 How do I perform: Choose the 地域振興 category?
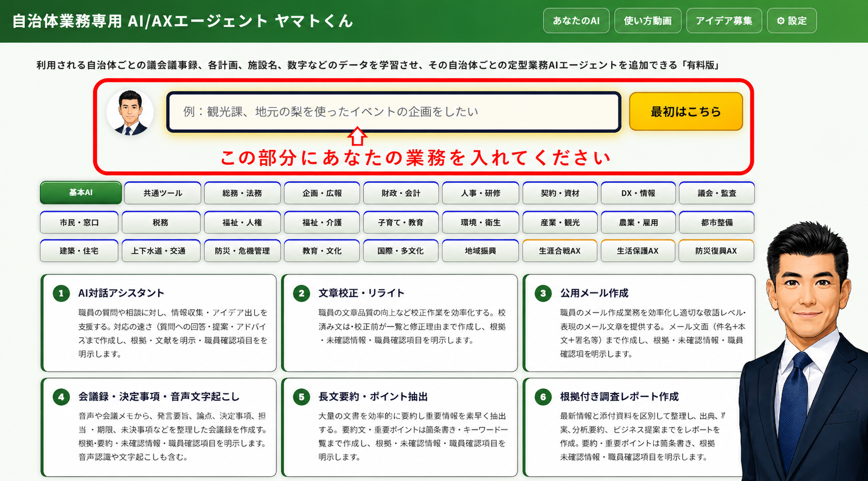click(481, 251)
